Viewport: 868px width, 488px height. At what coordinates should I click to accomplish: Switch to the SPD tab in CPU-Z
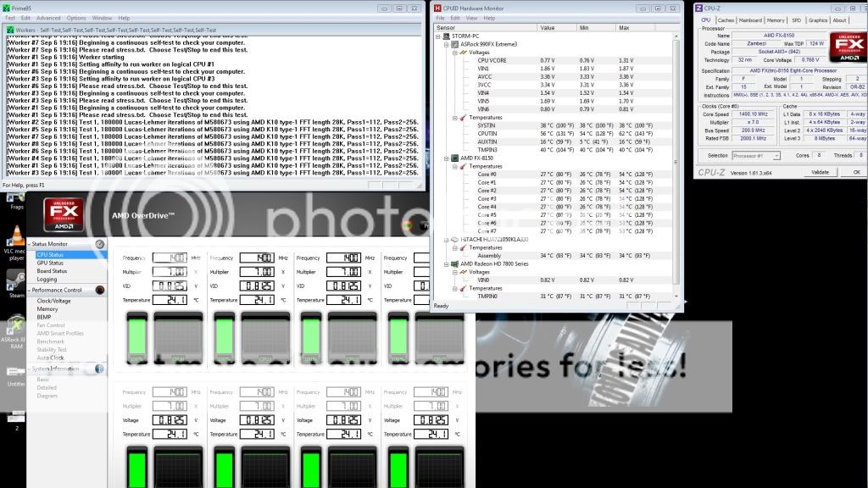(796, 20)
